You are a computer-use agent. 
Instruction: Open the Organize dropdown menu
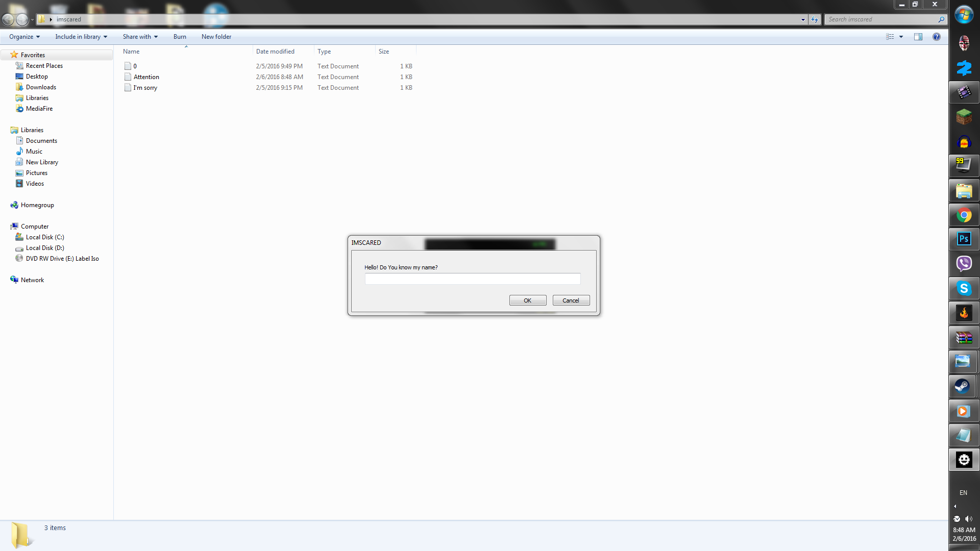click(24, 37)
